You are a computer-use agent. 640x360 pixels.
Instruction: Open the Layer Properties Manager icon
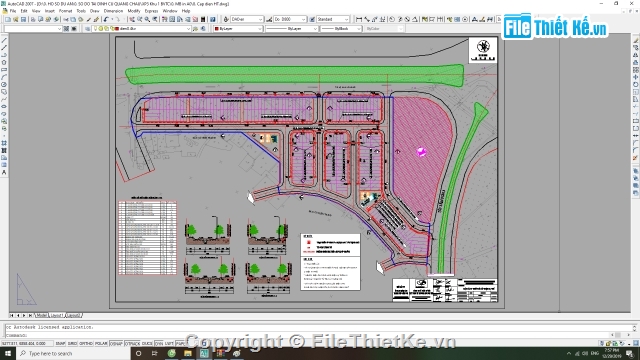pyautogui.click(x=88, y=29)
